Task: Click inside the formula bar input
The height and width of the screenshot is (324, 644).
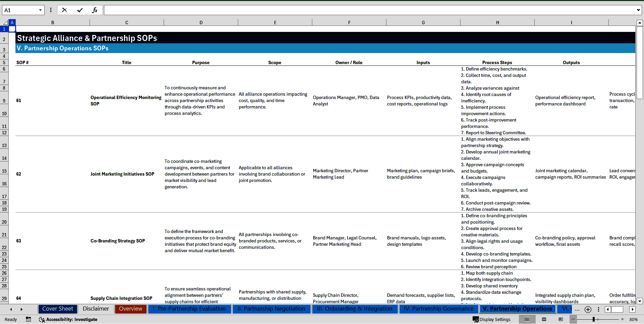Action: 369,10
